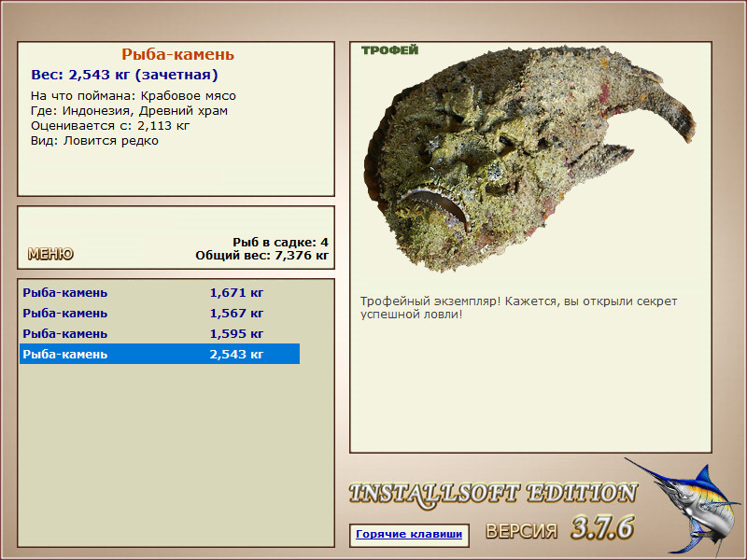
Task: Open the МЕНЮ button
Action: 50,254
